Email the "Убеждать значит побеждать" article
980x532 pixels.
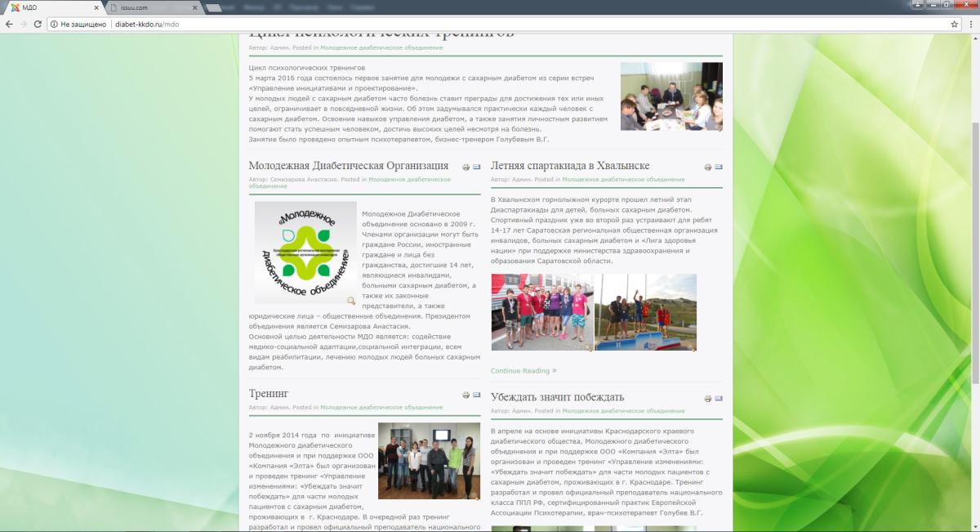[719, 398]
